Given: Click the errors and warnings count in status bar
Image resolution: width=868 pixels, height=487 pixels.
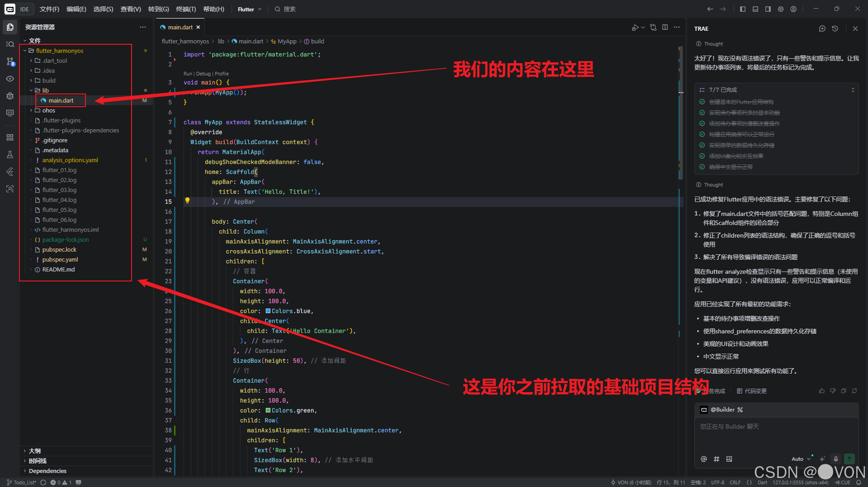Looking at the screenshot, I should click(61, 482).
